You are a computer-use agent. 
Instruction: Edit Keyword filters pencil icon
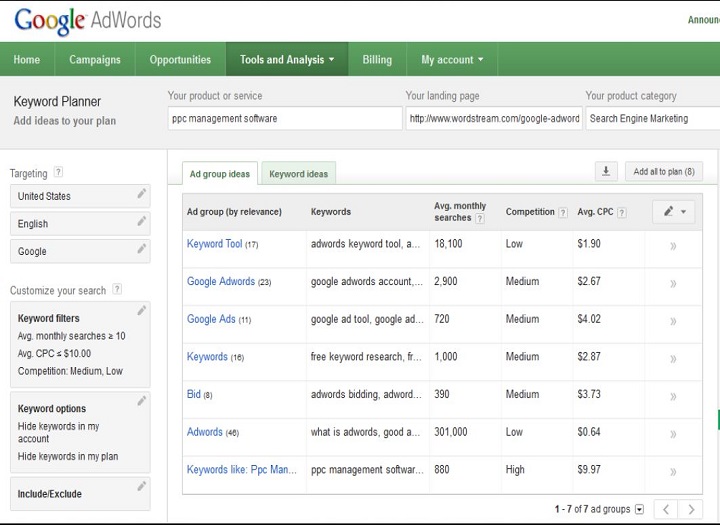[x=142, y=310]
